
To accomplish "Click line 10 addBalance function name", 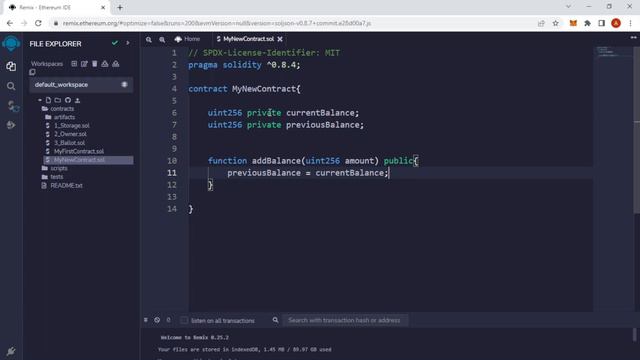I will (x=276, y=161).
